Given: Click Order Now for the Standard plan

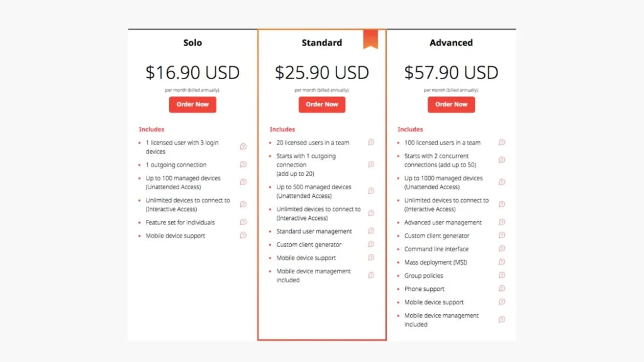Looking at the screenshot, I should [x=321, y=104].
